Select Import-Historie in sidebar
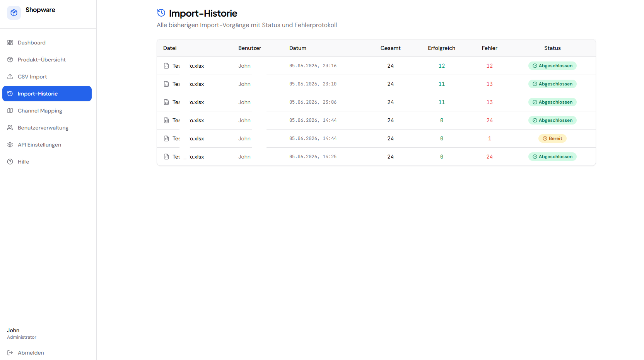 (47, 94)
